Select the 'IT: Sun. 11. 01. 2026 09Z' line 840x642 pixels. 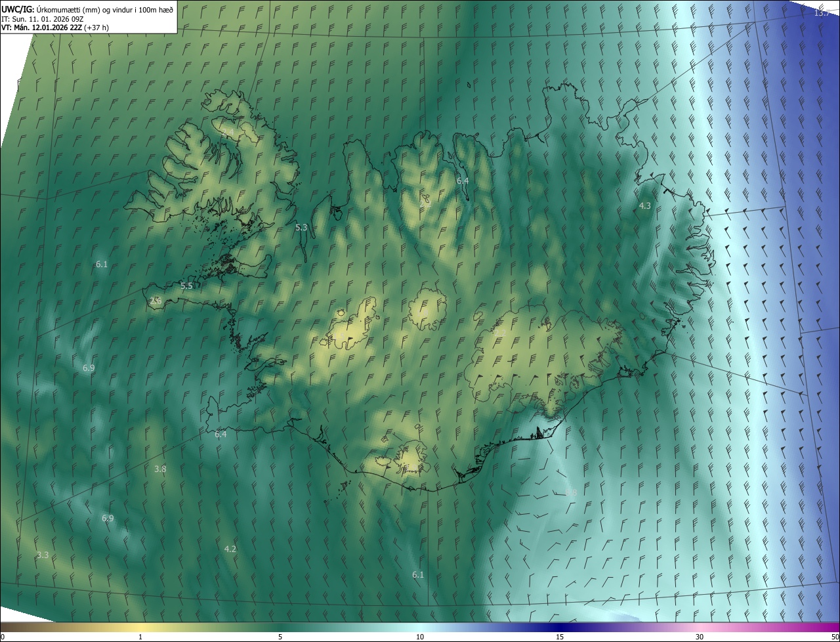[43, 20]
